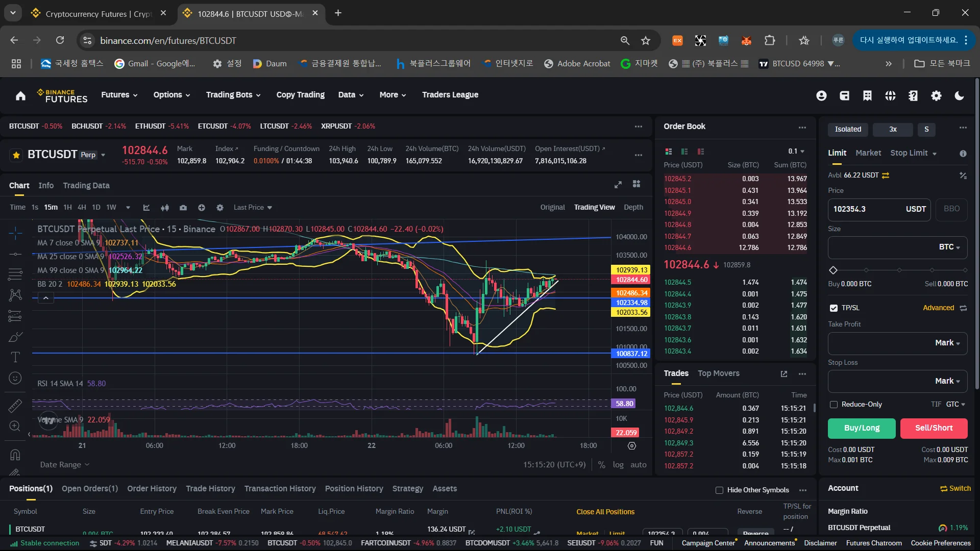Click the BTCUSDT favorite star icon
This screenshot has height=551, width=980.
16,155
